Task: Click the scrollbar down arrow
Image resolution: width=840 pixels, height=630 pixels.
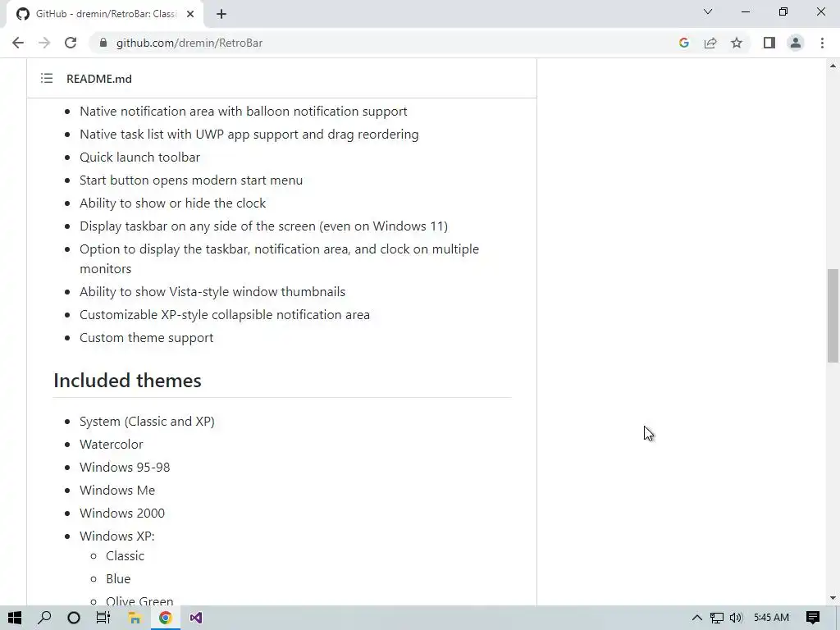Action: [x=833, y=598]
